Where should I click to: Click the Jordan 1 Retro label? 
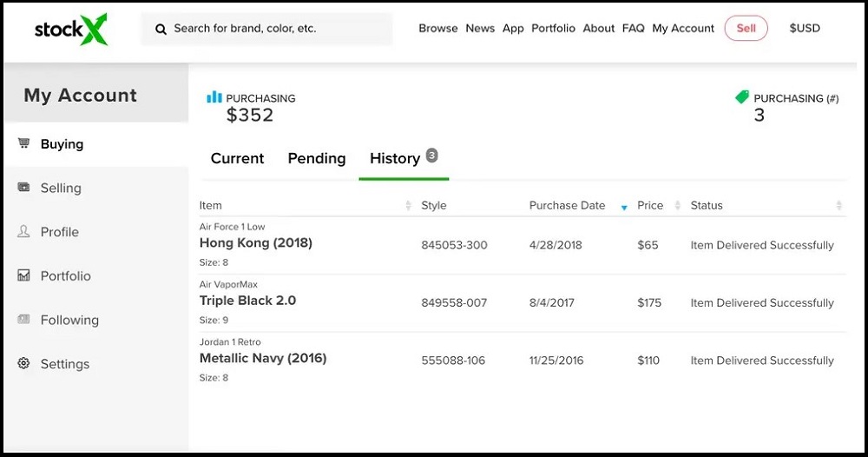(x=230, y=341)
